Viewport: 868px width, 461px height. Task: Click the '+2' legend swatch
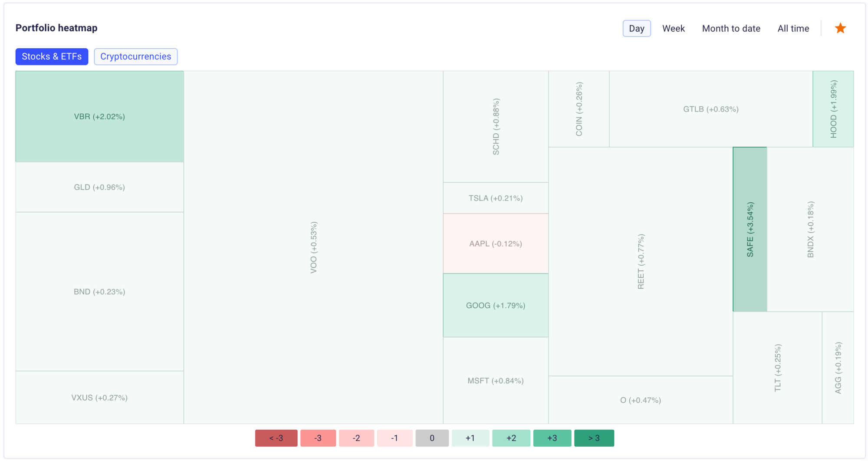click(511, 438)
